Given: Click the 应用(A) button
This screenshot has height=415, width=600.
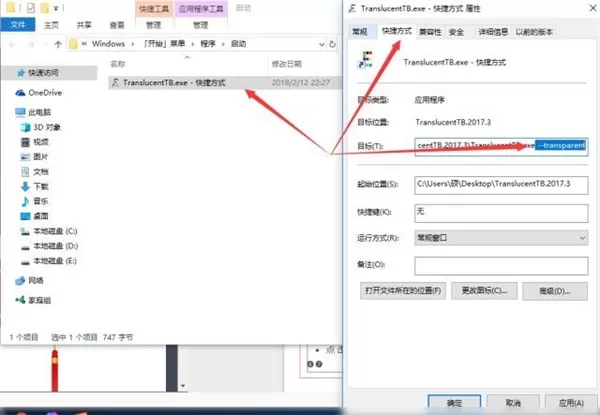Looking at the screenshot, I should (571, 403).
